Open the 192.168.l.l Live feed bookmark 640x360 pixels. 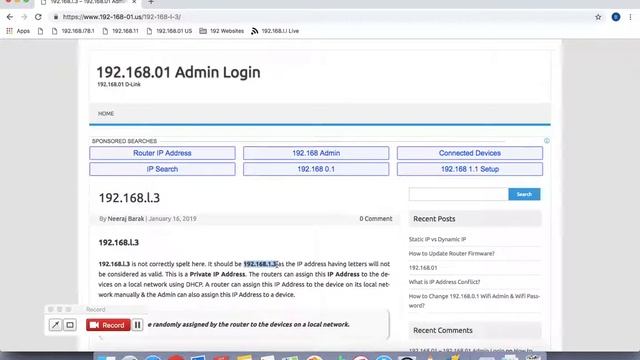(x=275, y=31)
